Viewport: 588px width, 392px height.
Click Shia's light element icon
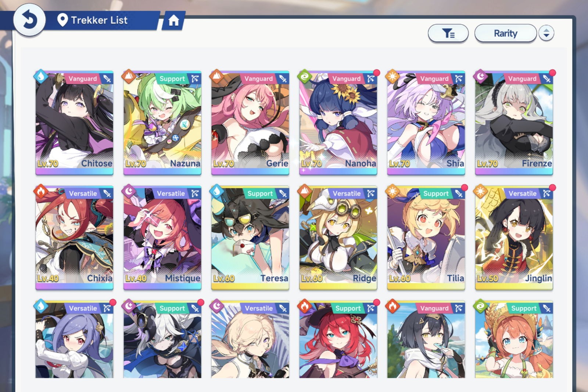pyautogui.click(x=392, y=77)
